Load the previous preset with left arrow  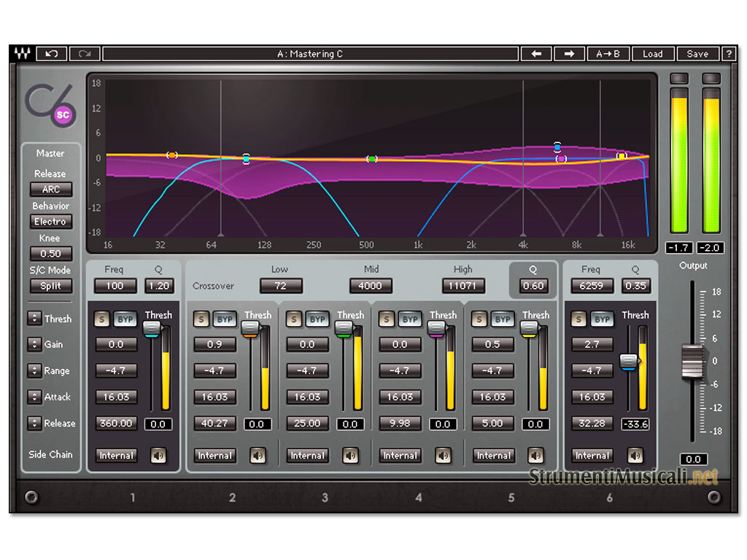click(x=536, y=54)
